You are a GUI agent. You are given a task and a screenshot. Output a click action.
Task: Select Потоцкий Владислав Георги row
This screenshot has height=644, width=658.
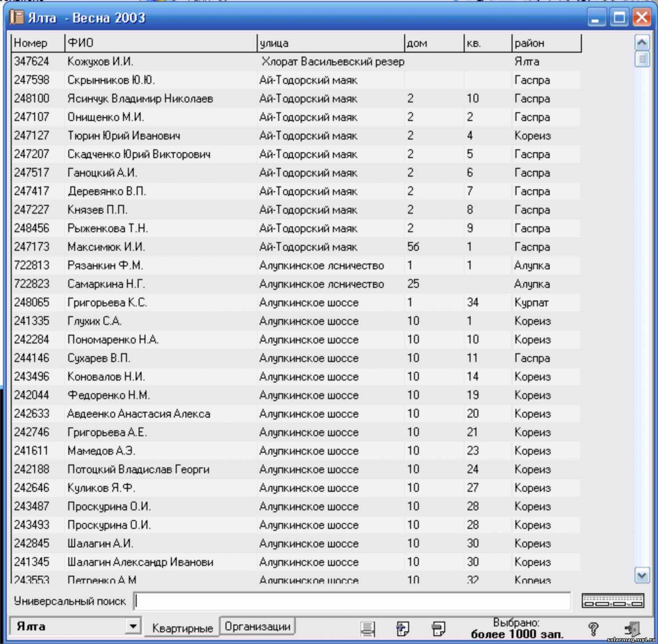click(x=296, y=469)
